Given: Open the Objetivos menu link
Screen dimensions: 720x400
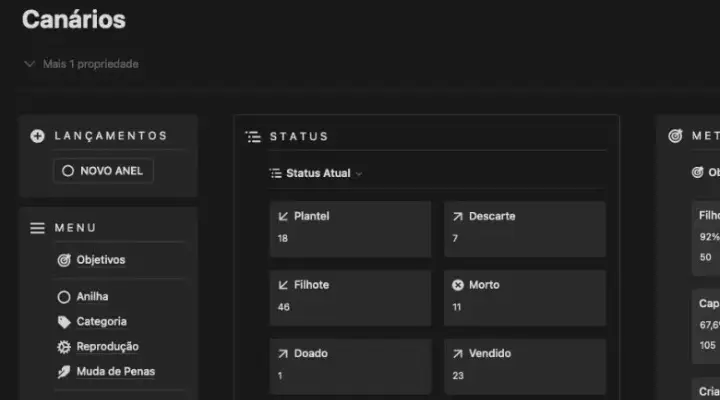Looking at the screenshot, I should [100, 260].
